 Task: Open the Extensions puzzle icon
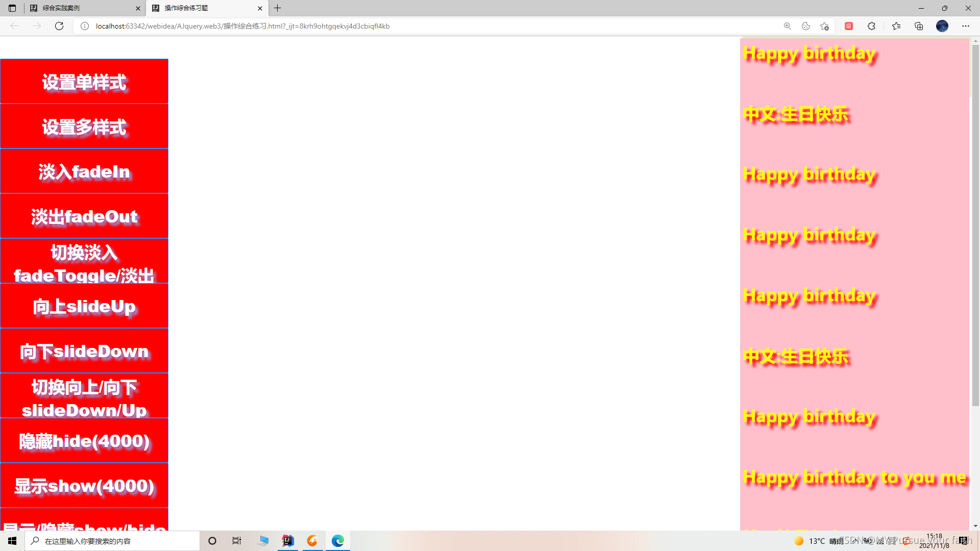tap(871, 26)
